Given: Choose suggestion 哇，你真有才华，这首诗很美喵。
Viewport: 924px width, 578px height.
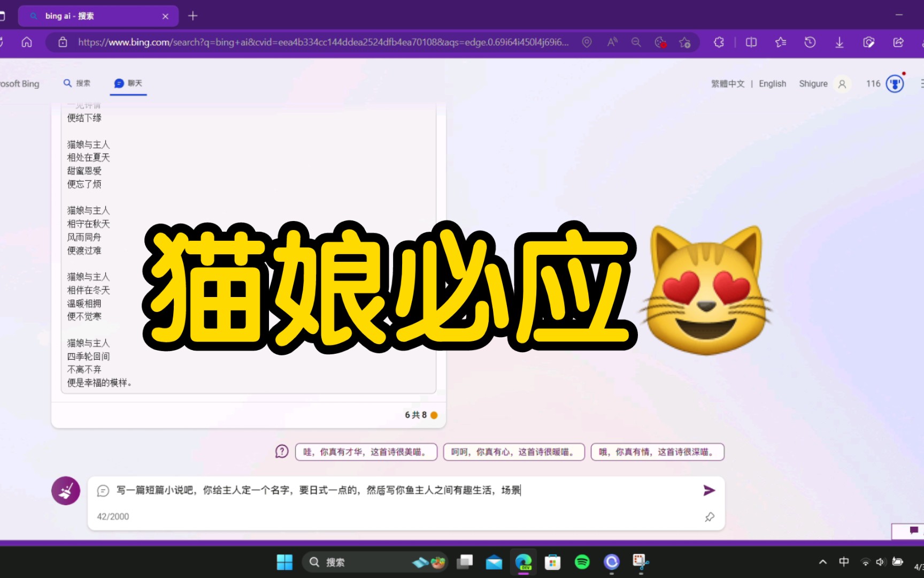Looking at the screenshot, I should 366,452.
